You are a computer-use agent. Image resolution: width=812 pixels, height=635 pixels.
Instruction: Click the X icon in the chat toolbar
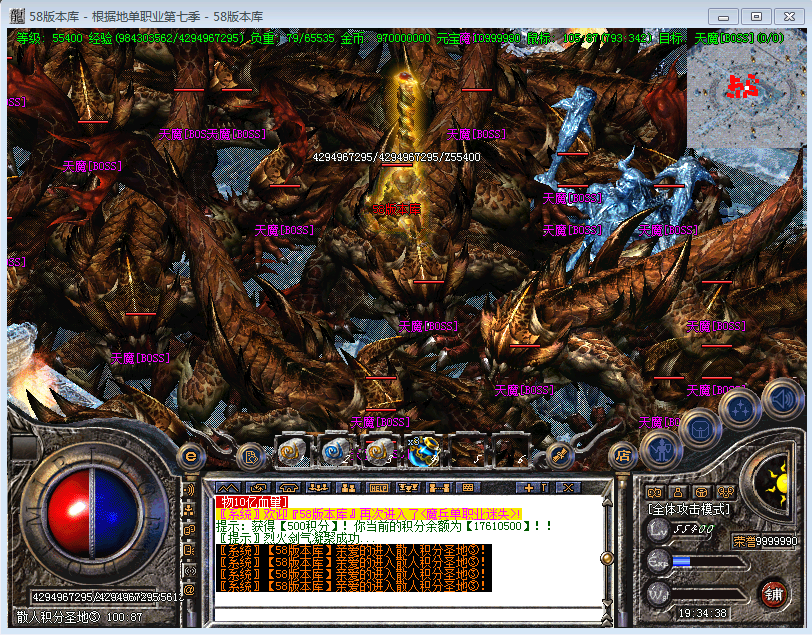(568, 487)
